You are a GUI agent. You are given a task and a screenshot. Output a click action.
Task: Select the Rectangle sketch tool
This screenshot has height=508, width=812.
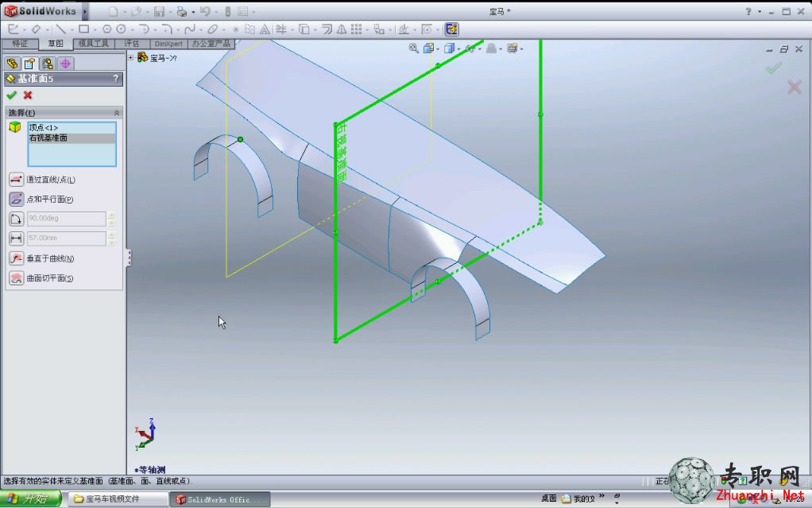pyautogui.click(x=83, y=29)
